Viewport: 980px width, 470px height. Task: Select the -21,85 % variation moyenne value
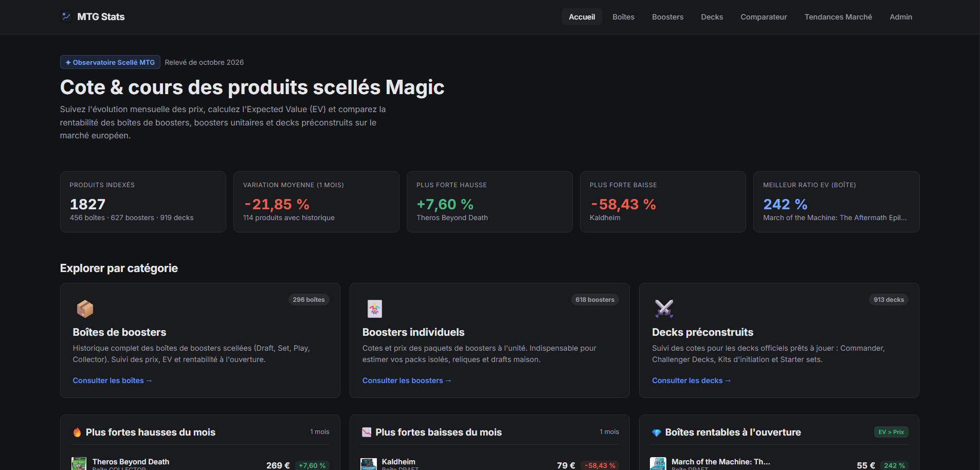click(x=277, y=204)
